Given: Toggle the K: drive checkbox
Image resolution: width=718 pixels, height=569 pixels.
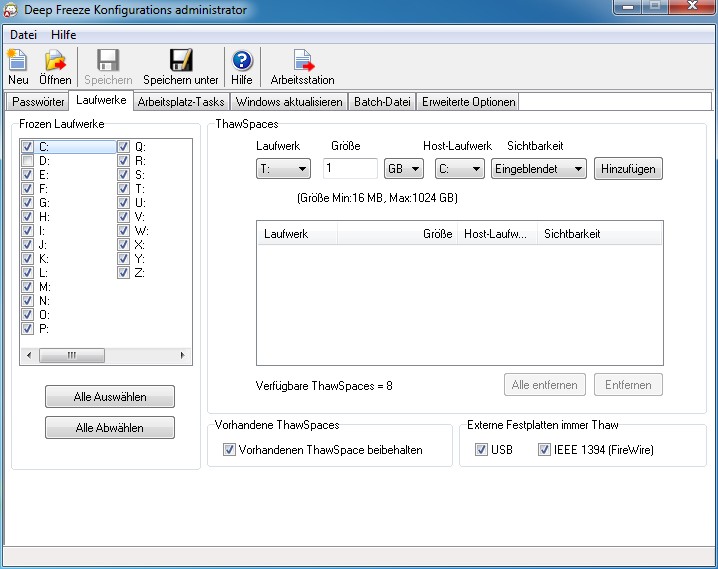Looking at the screenshot, I should tap(27, 259).
